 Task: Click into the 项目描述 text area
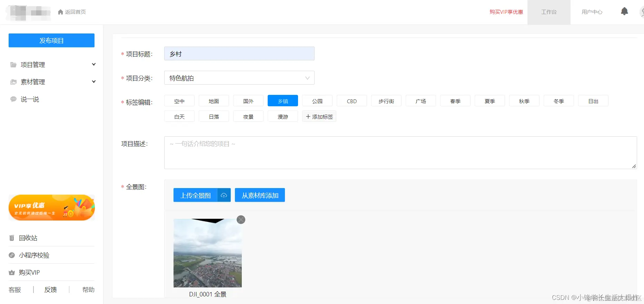click(400, 153)
